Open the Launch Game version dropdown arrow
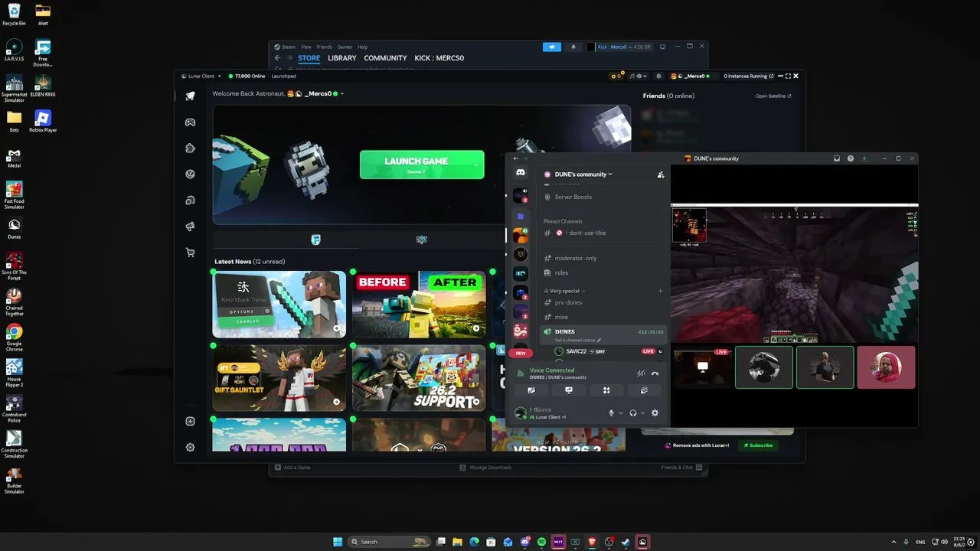 click(476, 165)
